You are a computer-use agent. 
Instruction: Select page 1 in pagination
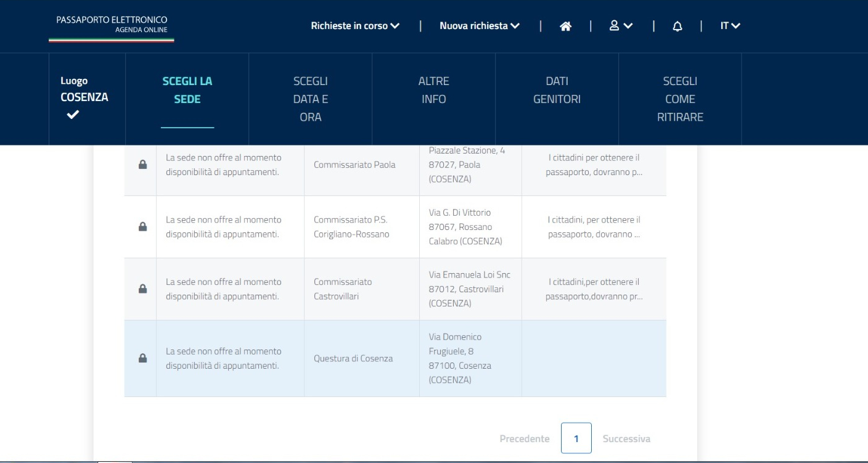[x=576, y=438]
